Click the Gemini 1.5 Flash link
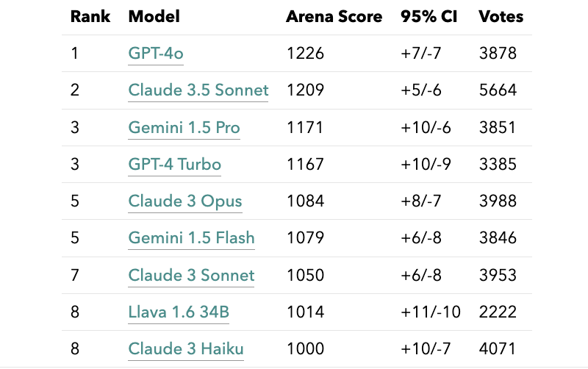This screenshot has width=588, height=369. [x=191, y=237]
